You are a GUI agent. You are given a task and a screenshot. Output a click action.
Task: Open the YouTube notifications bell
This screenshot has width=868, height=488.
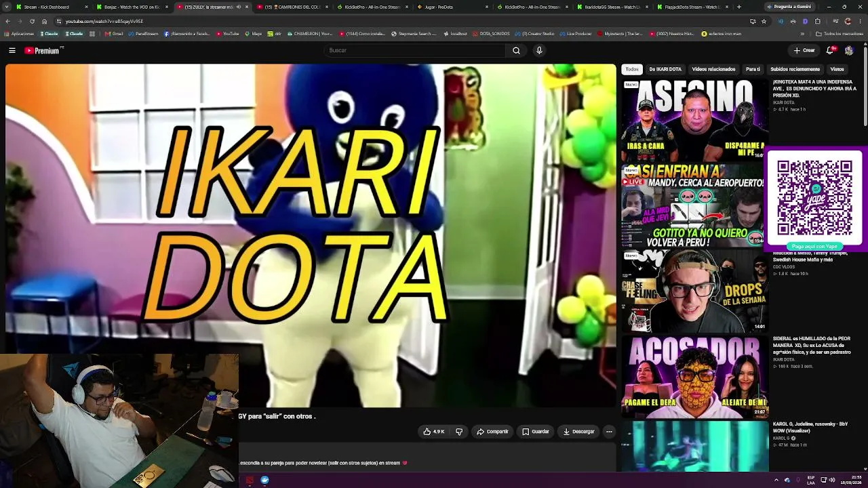pos(830,50)
